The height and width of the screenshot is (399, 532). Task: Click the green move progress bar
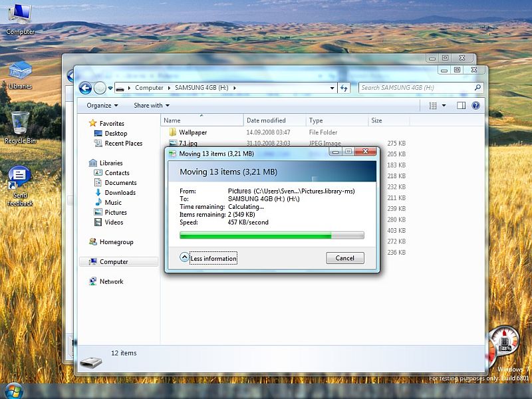271,235
